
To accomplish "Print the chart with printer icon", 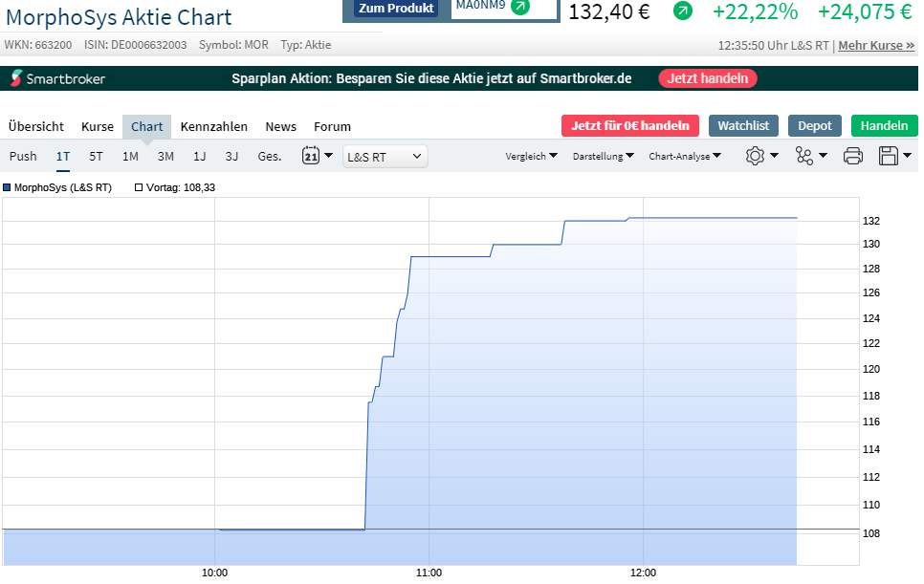I will click(x=852, y=156).
